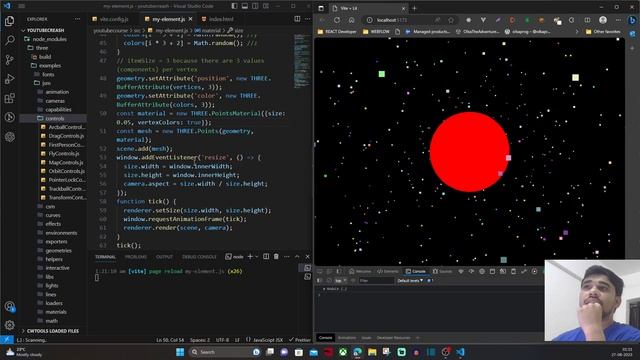The width and height of the screenshot is (640, 360).
Task: Open Edge profile avatar icon
Action: click(x=603, y=20)
